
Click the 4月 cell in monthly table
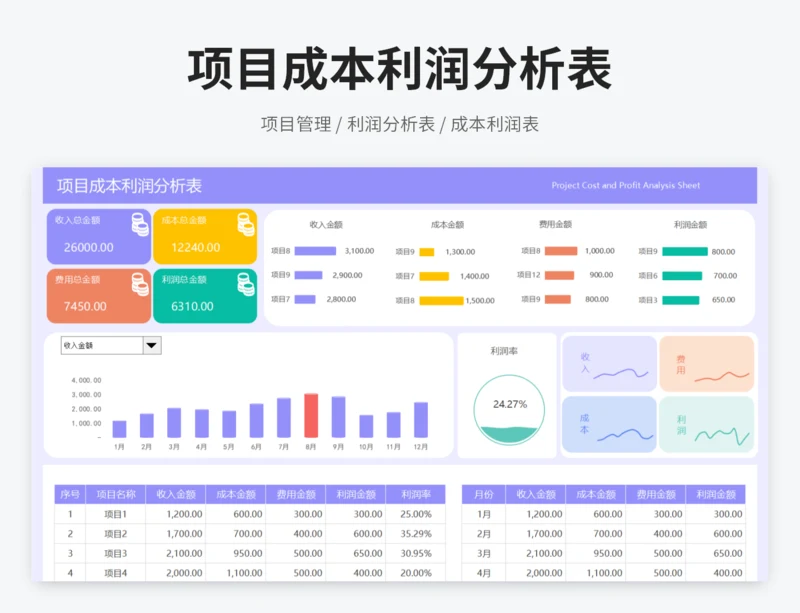click(x=484, y=573)
